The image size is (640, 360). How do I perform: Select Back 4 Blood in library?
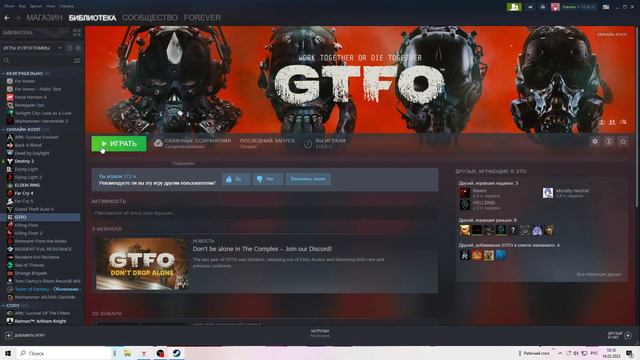28,145
